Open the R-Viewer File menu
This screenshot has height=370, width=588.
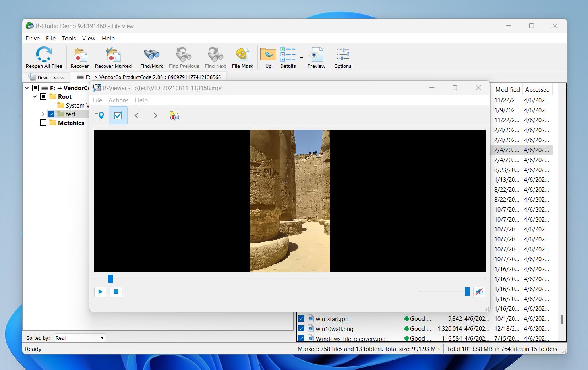pyautogui.click(x=97, y=100)
